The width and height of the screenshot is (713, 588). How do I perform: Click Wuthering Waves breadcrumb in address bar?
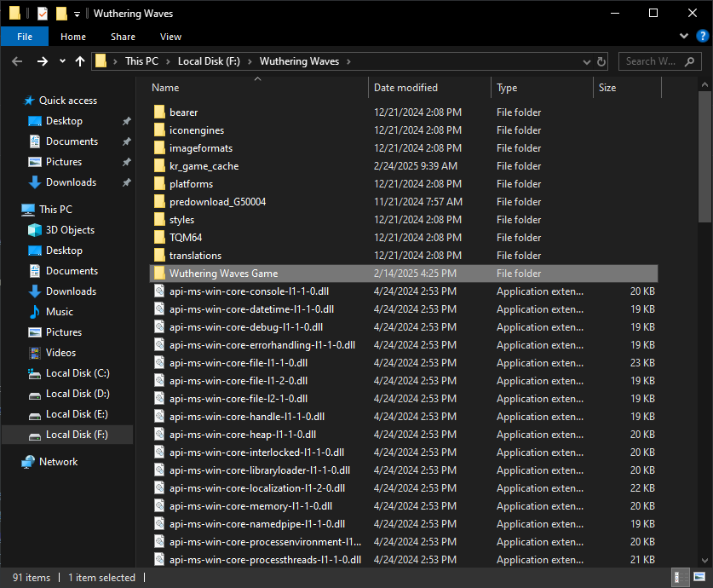(299, 61)
